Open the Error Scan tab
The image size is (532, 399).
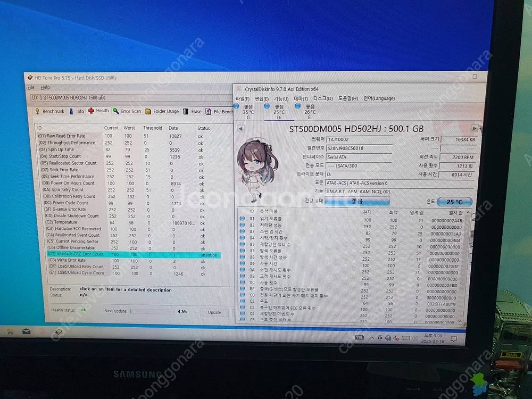pos(127,111)
